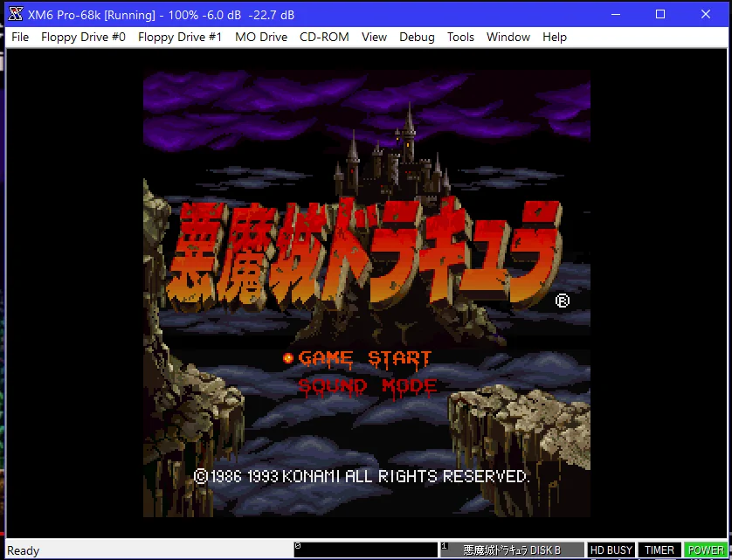Click the XM6 application icon in title bar
The image size is (732, 560).
tap(16, 14)
